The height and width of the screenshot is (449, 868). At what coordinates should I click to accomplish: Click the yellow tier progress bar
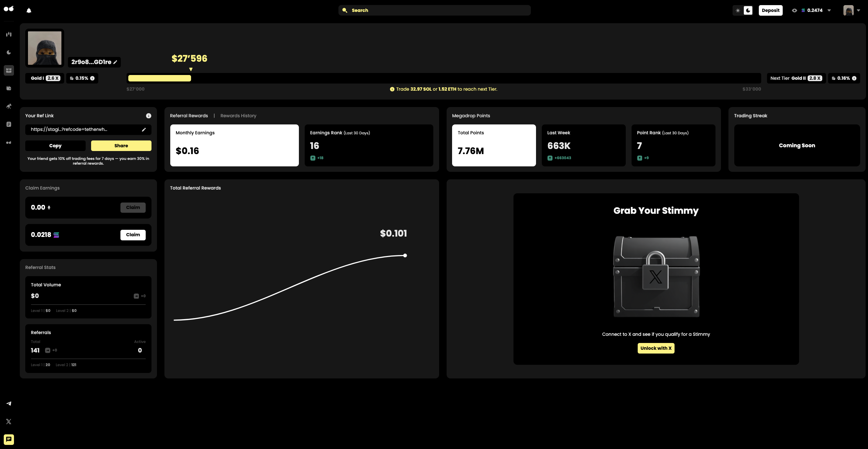[x=159, y=78]
